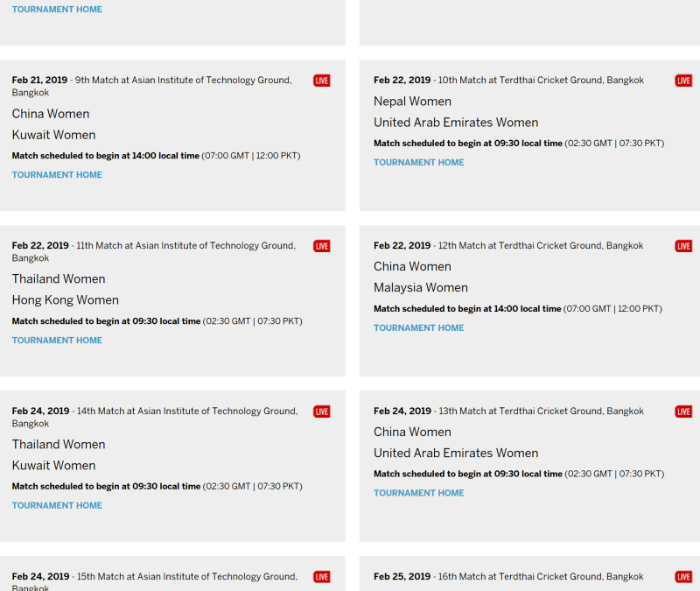This screenshot has height=591, width=700.
Task: Click LIVE badge on 13th Match card
Action: point(683,412)
